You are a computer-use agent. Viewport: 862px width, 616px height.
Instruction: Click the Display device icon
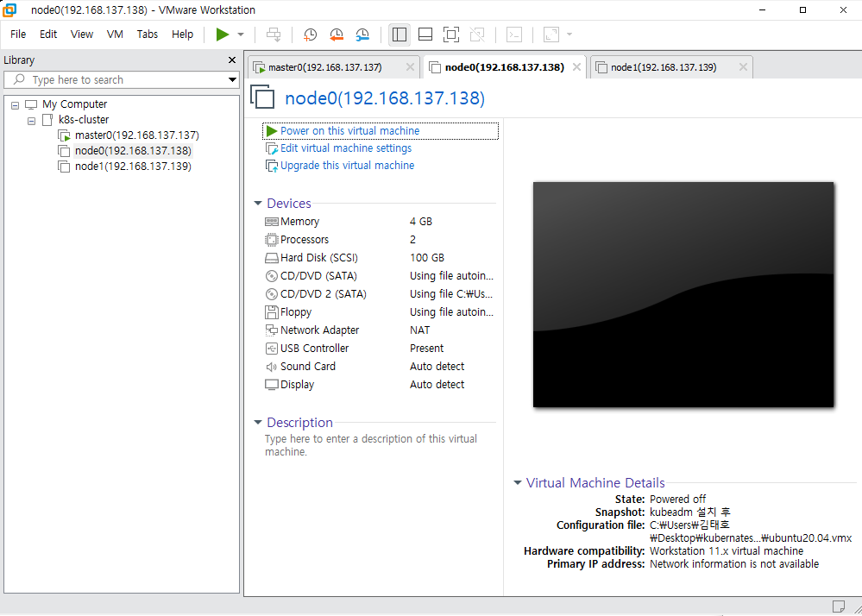tap(272, 385)
